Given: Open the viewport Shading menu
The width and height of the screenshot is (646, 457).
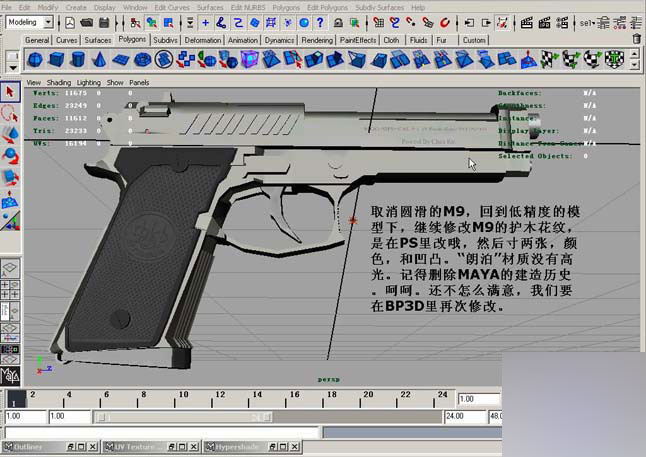Looking at the screenshot, I should pyautogui.click(x=59, y=82).
